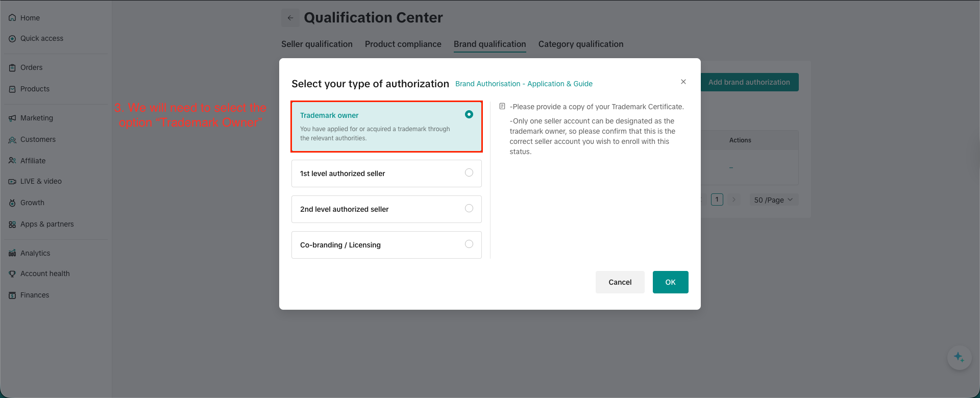
Task: Click the Orders clipboard icon
Action: (12, 68)
